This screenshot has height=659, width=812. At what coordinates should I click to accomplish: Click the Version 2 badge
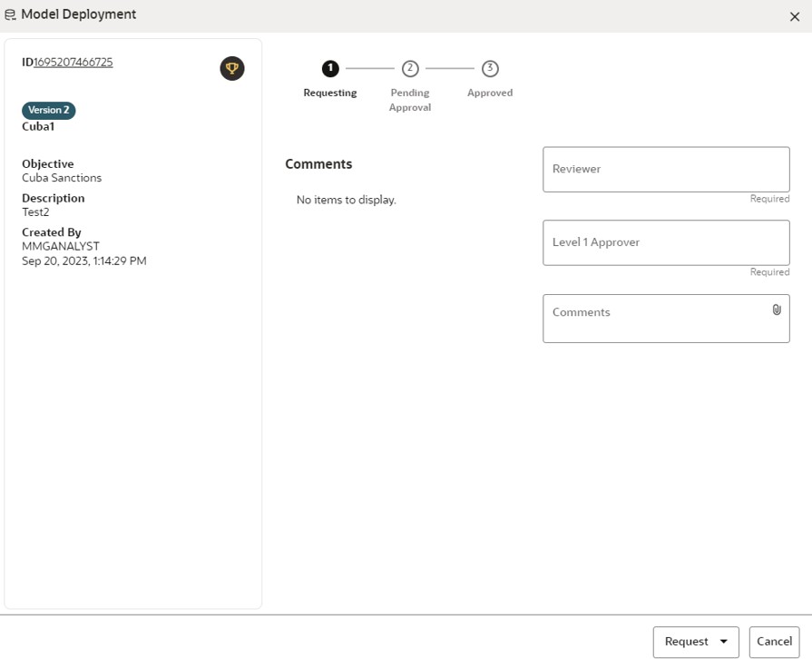tap(48, 110)
